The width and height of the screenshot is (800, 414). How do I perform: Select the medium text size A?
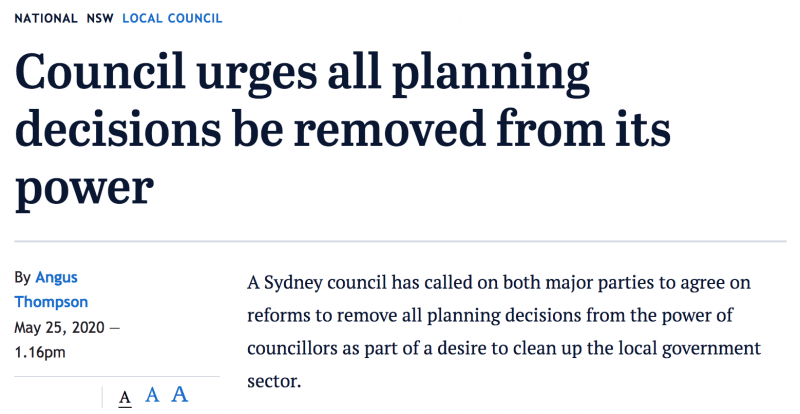(152, 395)
